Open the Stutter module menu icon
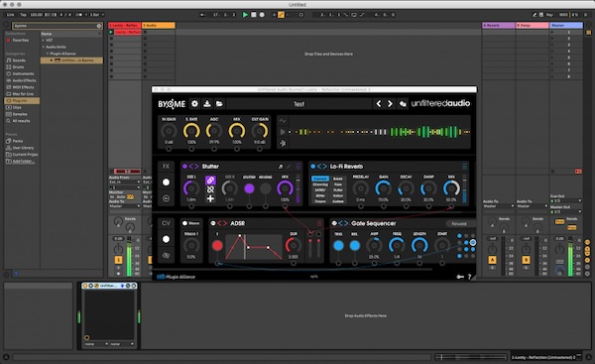This screenshot has height=364, width=595. point(297,167)
